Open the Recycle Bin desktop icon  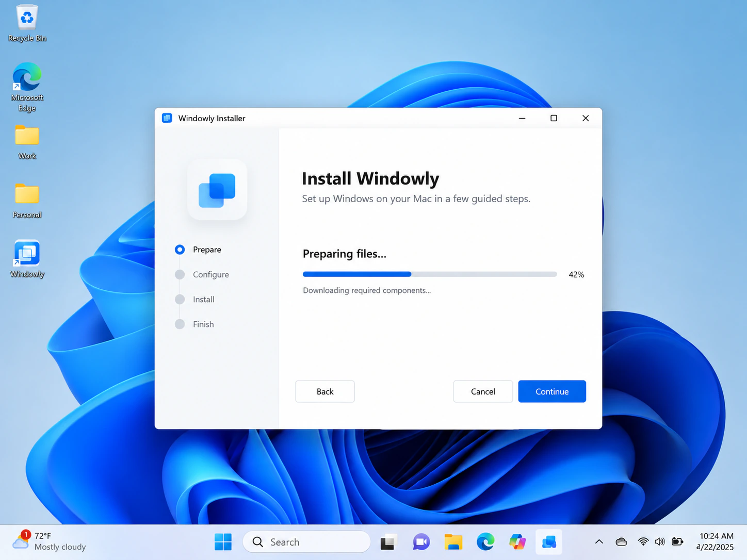click(x=27, y=23)
